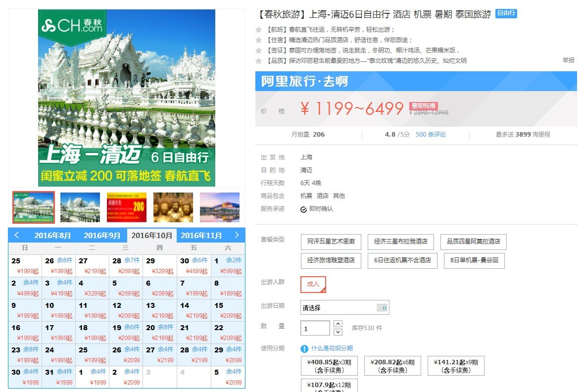The width and height of the screenshot is (582, 392).
Task: Decrease quantity with the down stepper arrow
Action: 338,332
